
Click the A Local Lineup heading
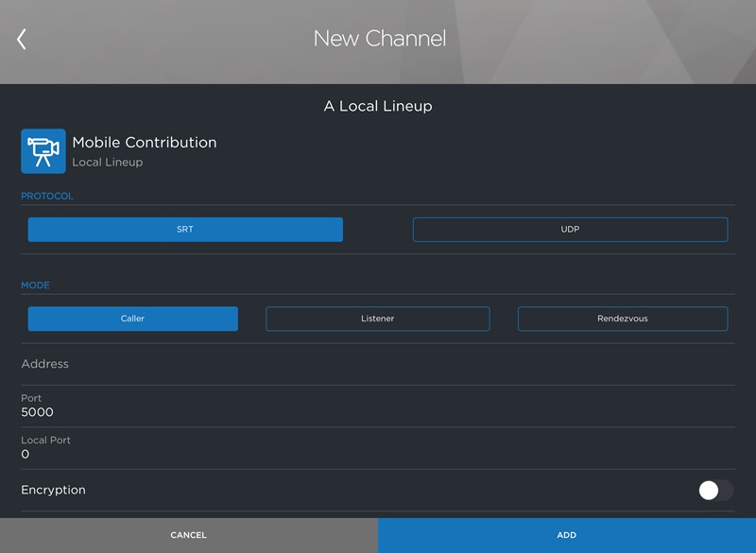[x=379, y=106]
